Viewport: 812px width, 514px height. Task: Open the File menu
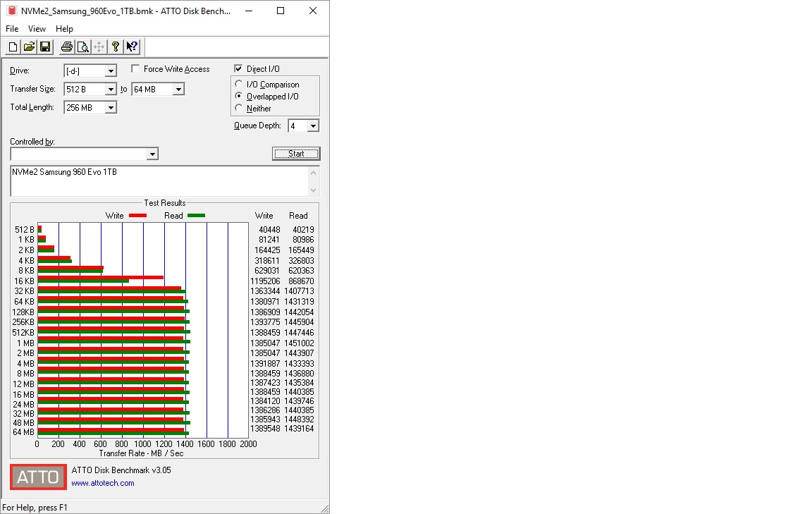pyautogui.click(x=12, y=29)
